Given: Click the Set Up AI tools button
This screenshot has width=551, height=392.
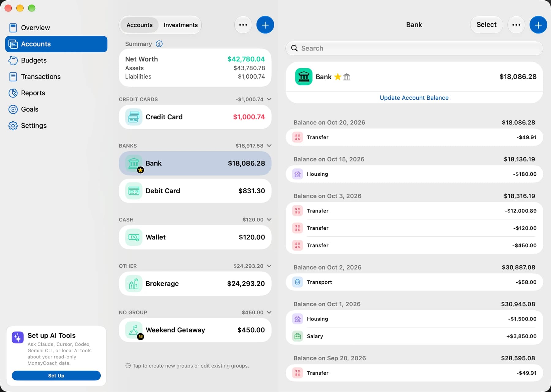Looking at the screenshot, I should click(x=56, y=375).
